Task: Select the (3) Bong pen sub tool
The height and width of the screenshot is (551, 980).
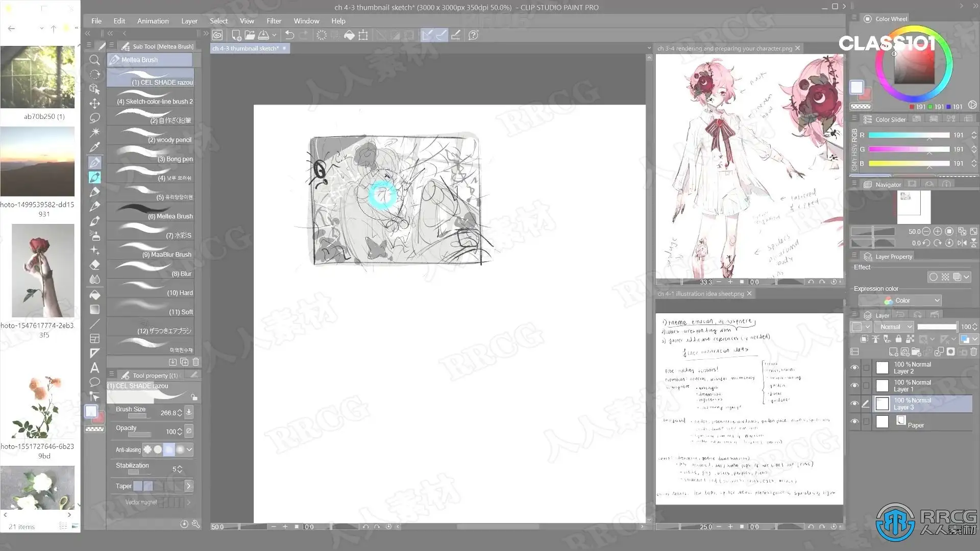Action: pos(151,155)
